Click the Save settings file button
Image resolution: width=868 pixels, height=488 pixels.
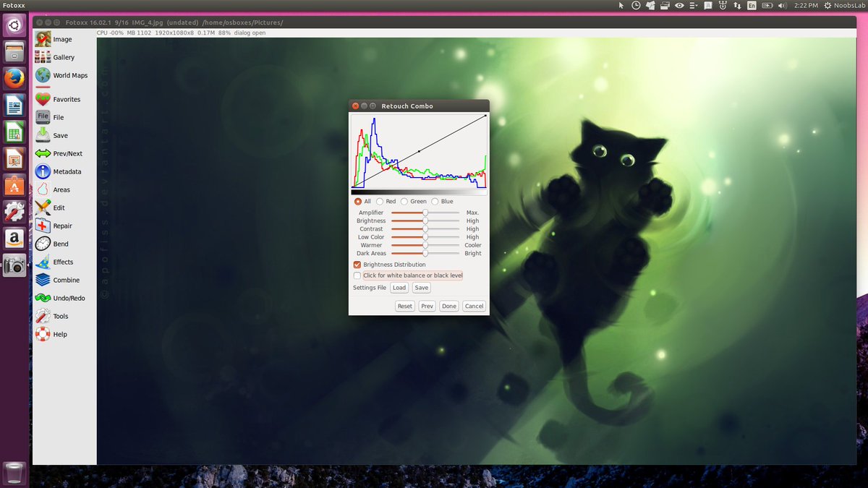422,288
